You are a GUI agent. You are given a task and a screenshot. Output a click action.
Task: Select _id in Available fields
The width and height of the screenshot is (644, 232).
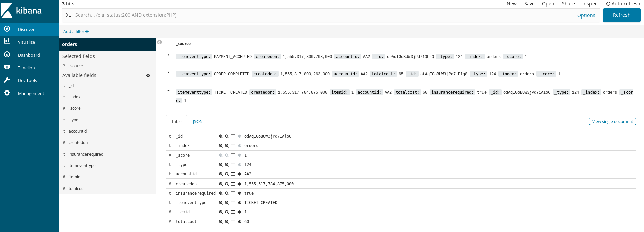[x=71, y=86]
